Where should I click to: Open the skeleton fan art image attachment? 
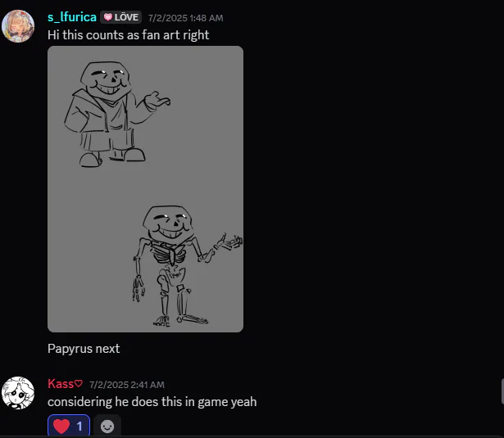(145, 189)
